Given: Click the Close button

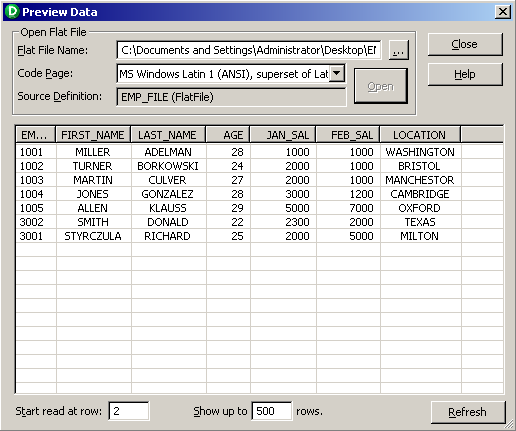Looking at the screenshot, I should point(465,44).
